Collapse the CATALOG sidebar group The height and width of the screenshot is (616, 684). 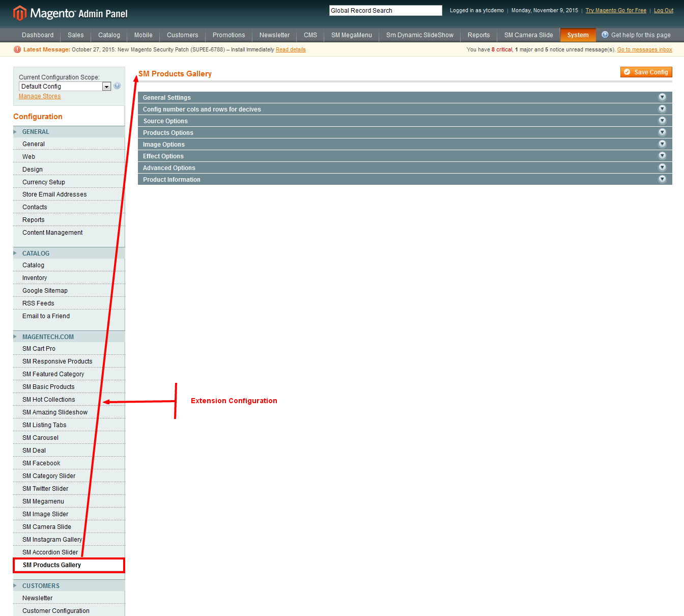[69, 253]
